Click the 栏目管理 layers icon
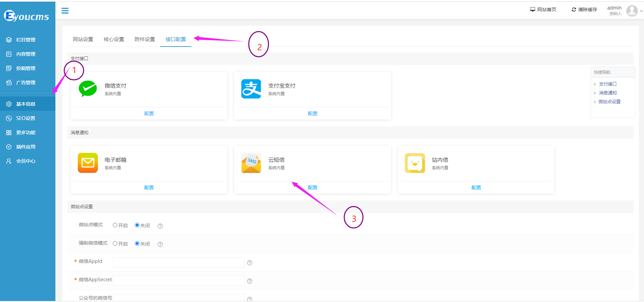The image size is (644, 302). click(x=9, y=40)
